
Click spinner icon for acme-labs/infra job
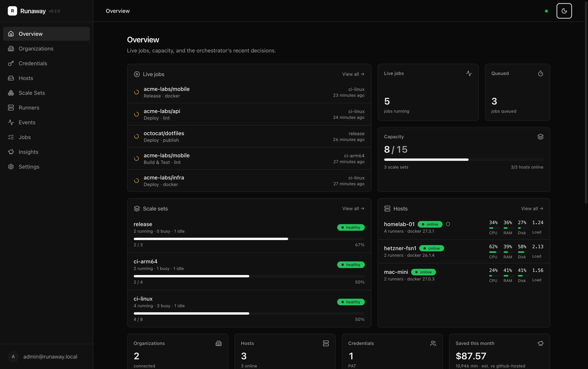tap(136, 181)
